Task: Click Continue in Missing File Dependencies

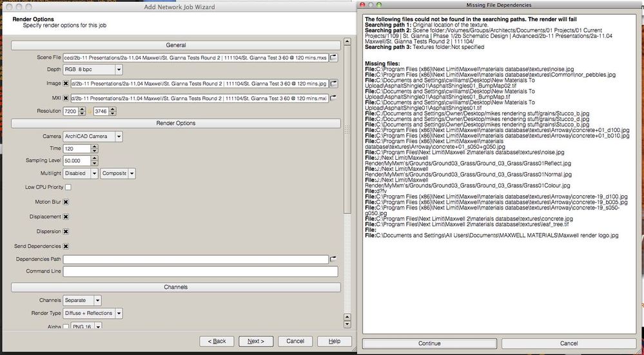Action: (429, 343)
